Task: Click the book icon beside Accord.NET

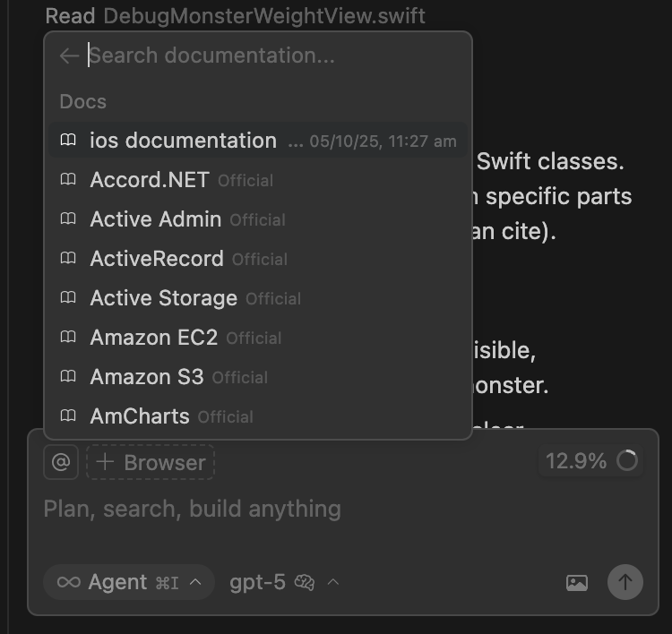Action: (68, 180)
